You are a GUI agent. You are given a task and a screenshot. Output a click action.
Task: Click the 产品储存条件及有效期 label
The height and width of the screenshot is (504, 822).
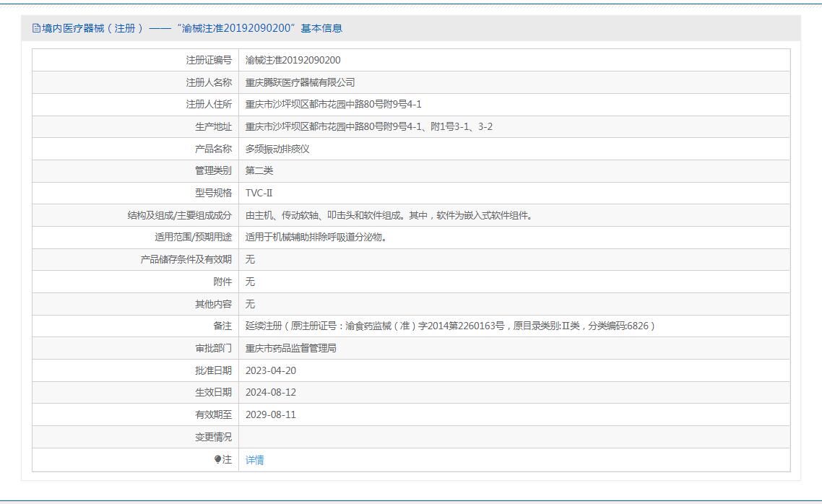(186, 259)
